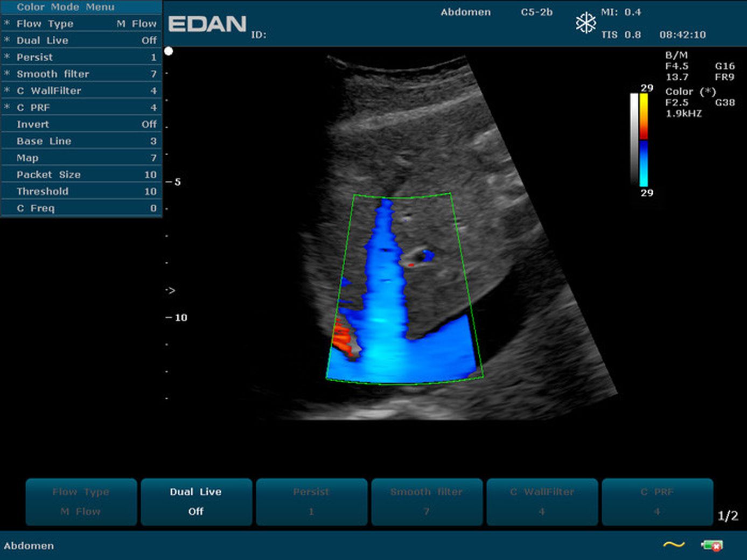Viewport: 747px width, 560px height.
Task: Select the Threshold menu row
Action: pyautogui.click(x=81, y=191)
